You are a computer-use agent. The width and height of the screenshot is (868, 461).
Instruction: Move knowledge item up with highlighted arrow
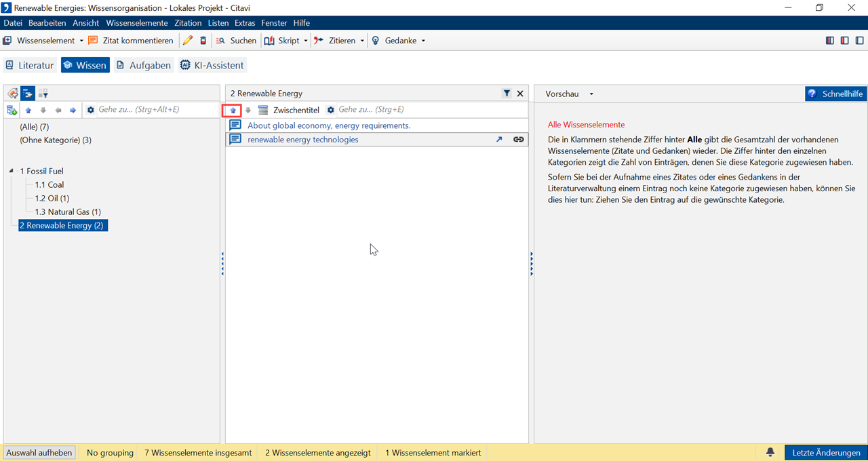click(x=233, y=110)
